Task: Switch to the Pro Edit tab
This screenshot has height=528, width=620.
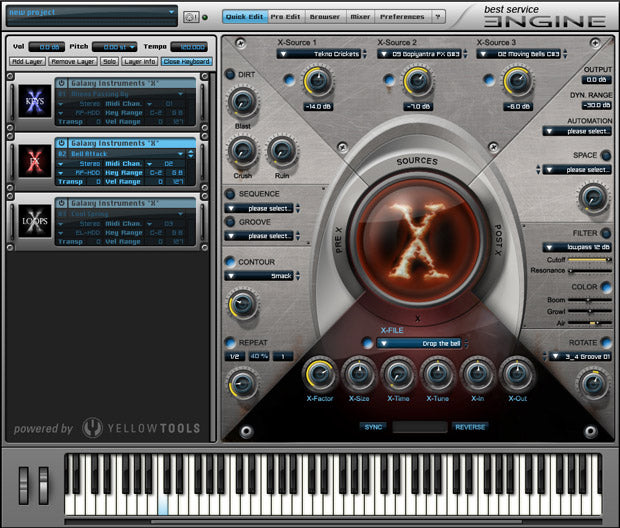Action: [285, 17]
